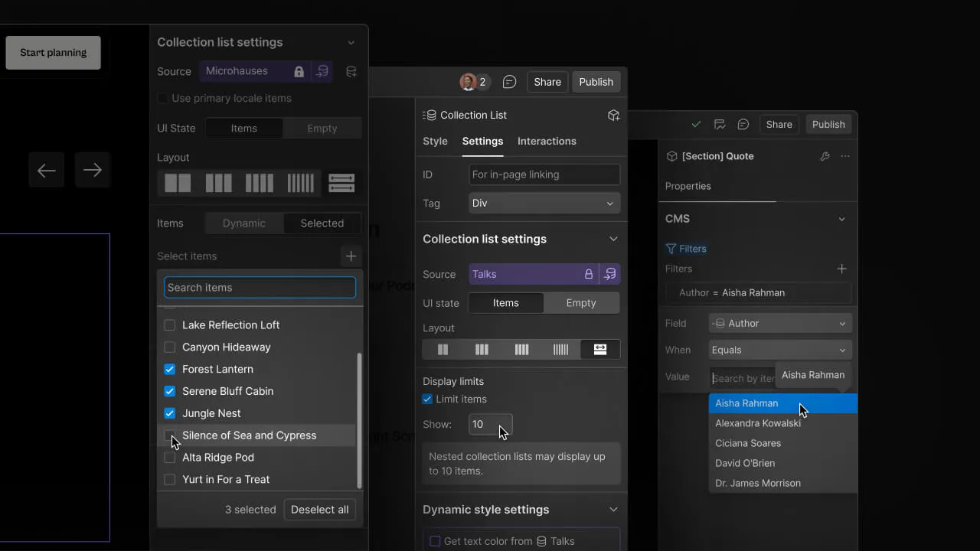
Task: Click the Search items input field
Action: pos(260,287)
